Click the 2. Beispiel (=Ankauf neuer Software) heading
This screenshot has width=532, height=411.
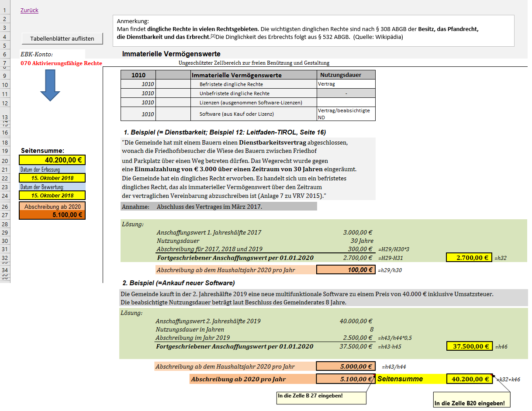(179, 283)
